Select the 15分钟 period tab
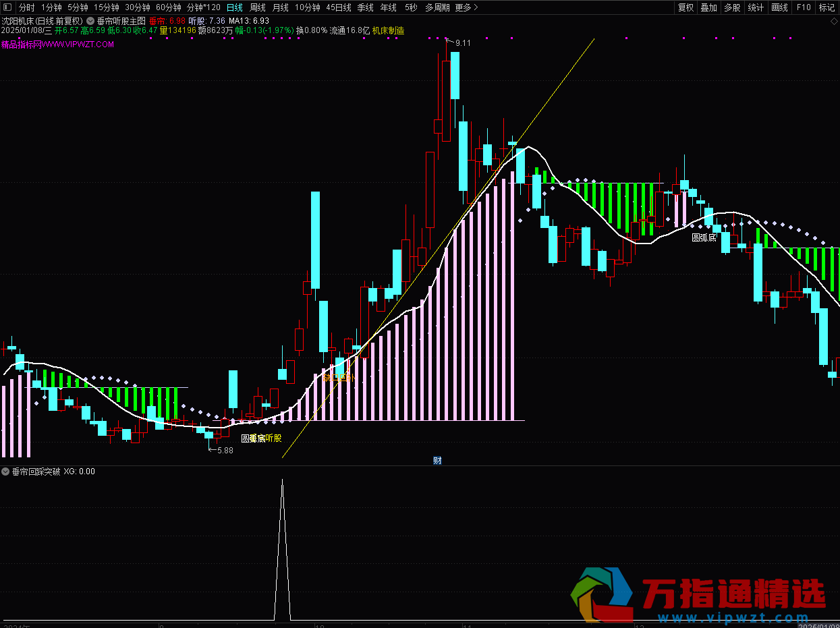The height and width of the screenshot is (628, 840). (x=106, y=7)
